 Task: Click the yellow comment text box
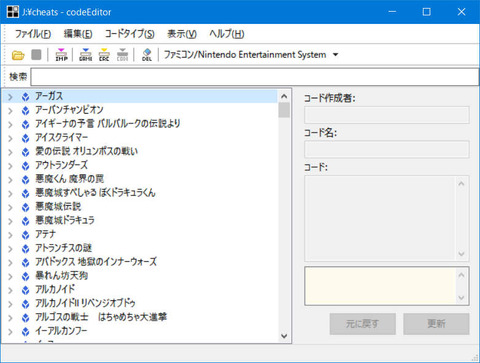(x=381, y=286)
